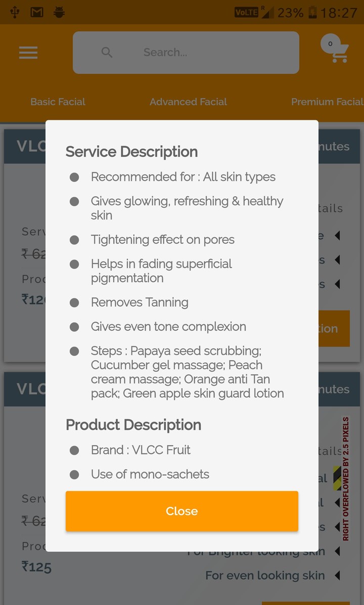Image resolution: width=364 pixels, height=605 pixels.
Task: Tap the battery status icon
Action: tap(312, 12)
